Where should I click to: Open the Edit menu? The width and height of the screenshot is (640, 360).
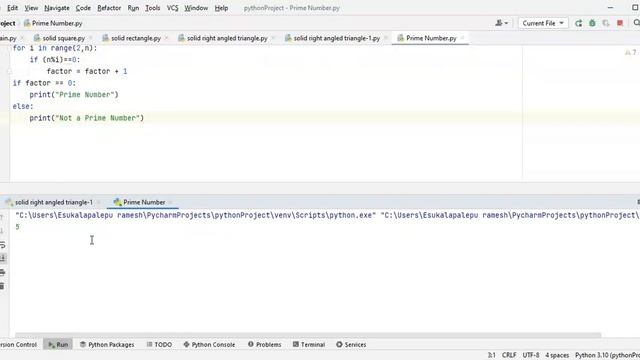[x=12, y=8]
